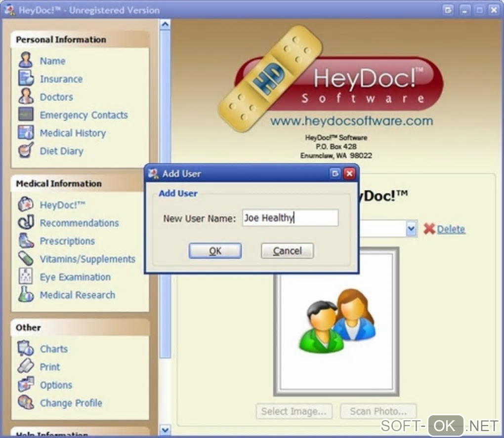This screenshot has width=504, height=438.
Task: Click the Recommendations stethoscope icon
Action: tap(26, 222)
